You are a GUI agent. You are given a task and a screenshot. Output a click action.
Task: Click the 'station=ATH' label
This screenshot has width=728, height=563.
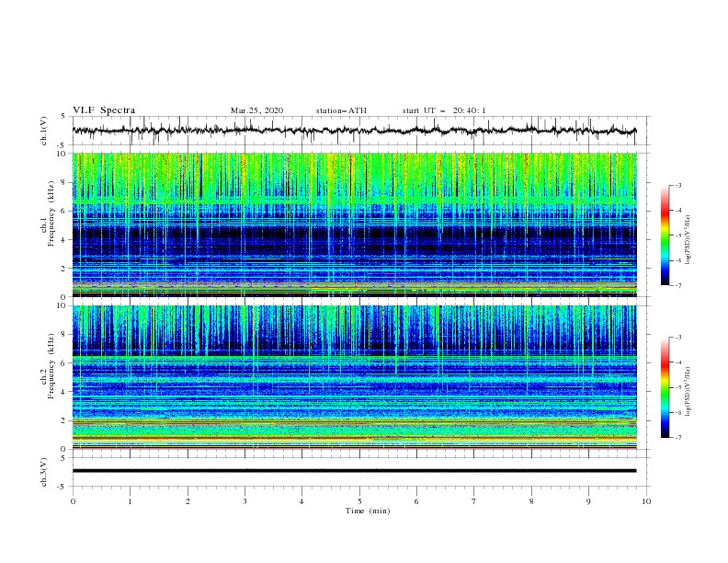tap(341, 110)
